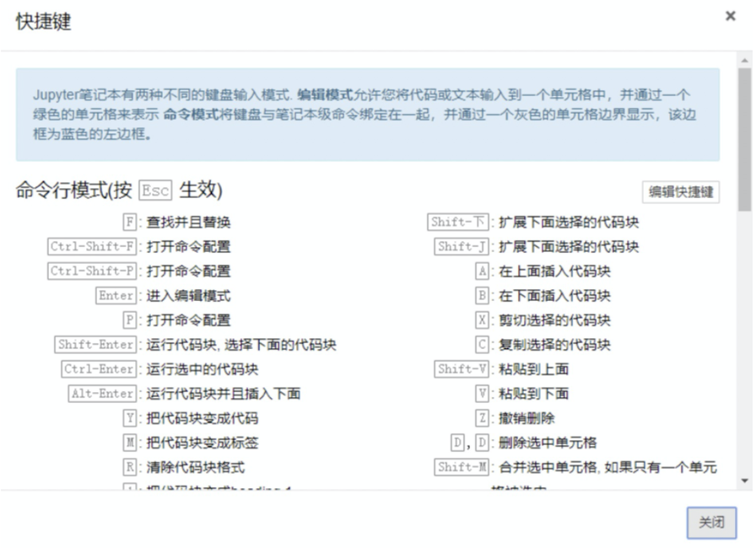756x548 pixels.
Task: Click the 运行选中的代码块 shortcut description
Action: pyautogui.click(x=202, y=369)
